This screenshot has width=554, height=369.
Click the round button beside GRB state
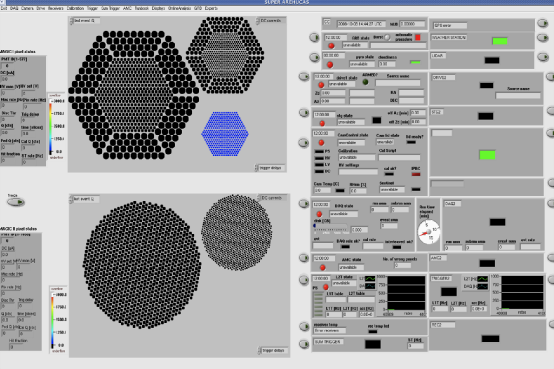coord(314,37)
